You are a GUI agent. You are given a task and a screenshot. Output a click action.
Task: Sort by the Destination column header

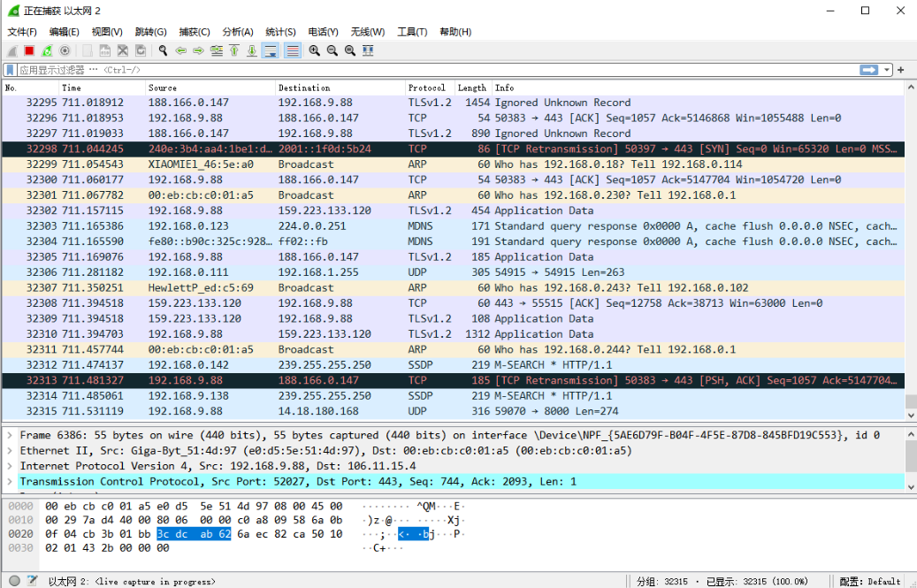340,88
